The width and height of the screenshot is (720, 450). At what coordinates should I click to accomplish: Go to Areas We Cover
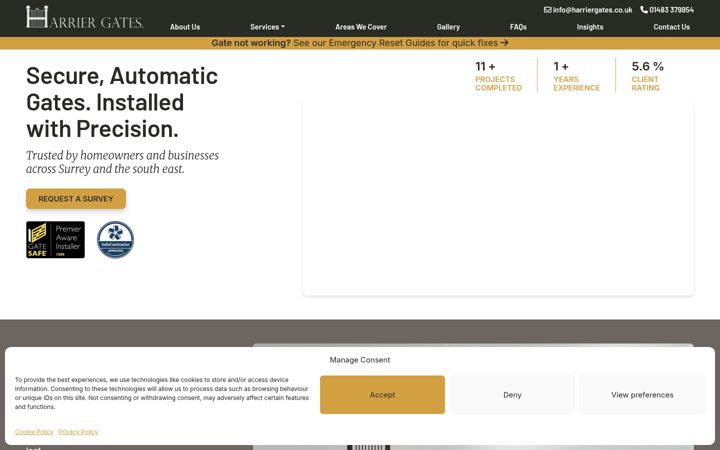(361, 27)
